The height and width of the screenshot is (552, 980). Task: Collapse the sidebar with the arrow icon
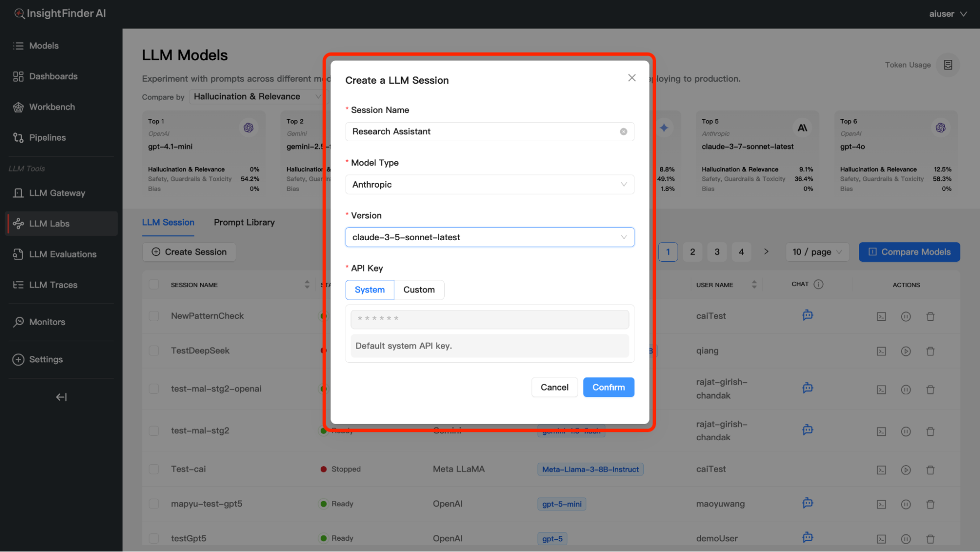click(x=61, y=397)
